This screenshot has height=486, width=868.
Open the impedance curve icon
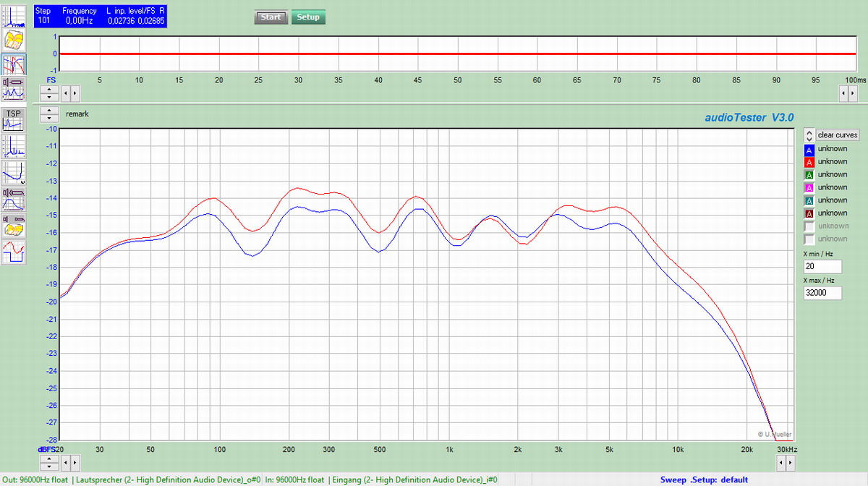14,172
